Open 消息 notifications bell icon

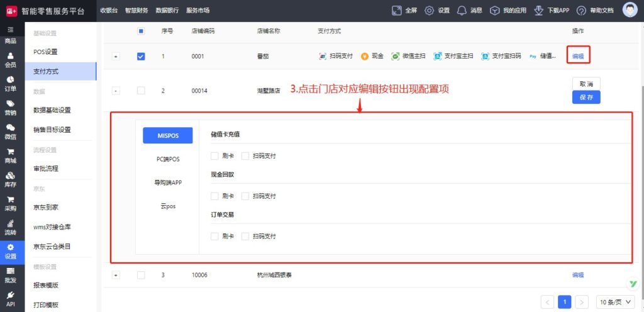pyautogui.click(x=462, y=11)
